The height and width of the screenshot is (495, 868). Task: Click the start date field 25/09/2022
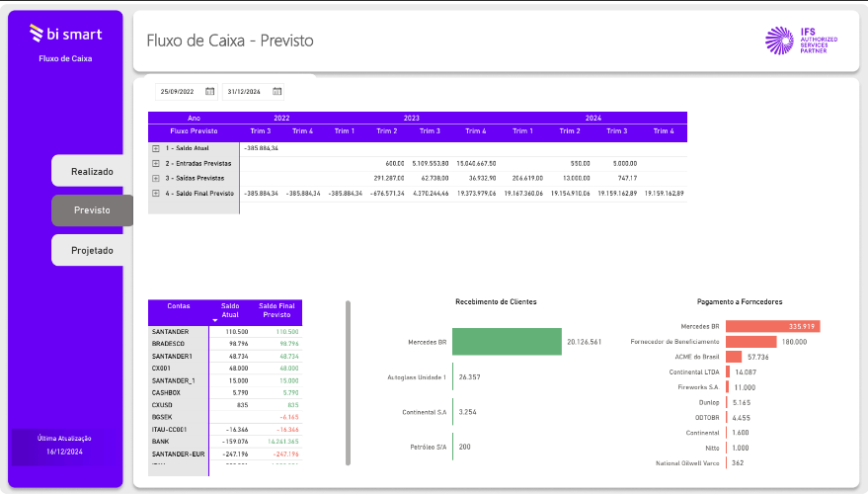click(x=179, y=92)
